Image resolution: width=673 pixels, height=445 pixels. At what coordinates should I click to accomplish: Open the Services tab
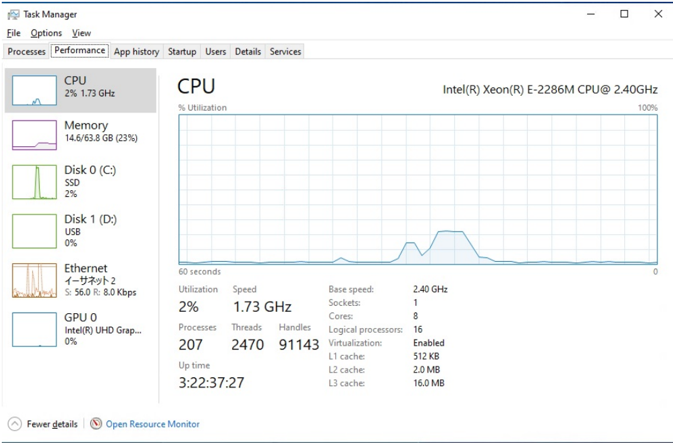coord(285,51)
